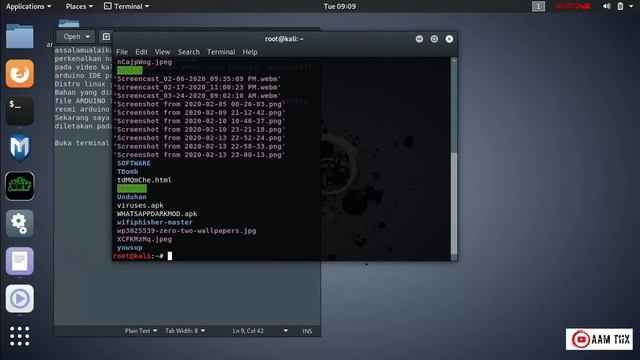Click the clock showing Tue 09:09
This screenshot has width=640, height=360.
click(340, 6)
